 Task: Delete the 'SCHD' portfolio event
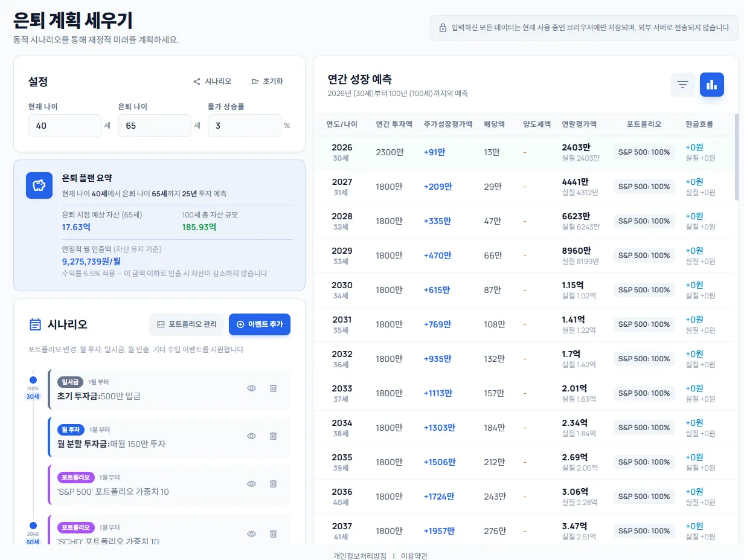tap(273, 534)
